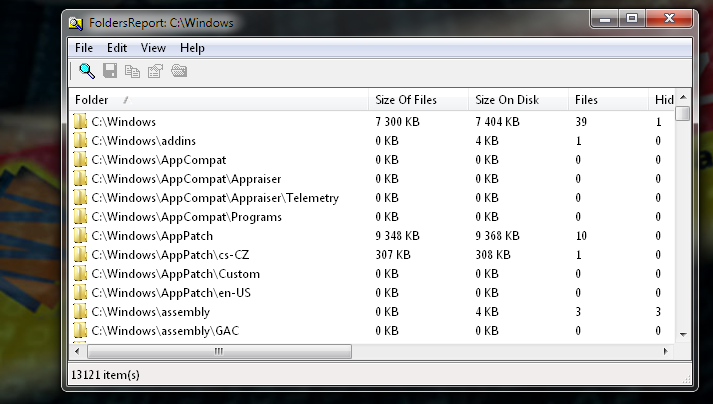The image size is (713, 404).
Task: Select the C:\Windows\AppPatch folder icon
Action: (x=80, y=236)
